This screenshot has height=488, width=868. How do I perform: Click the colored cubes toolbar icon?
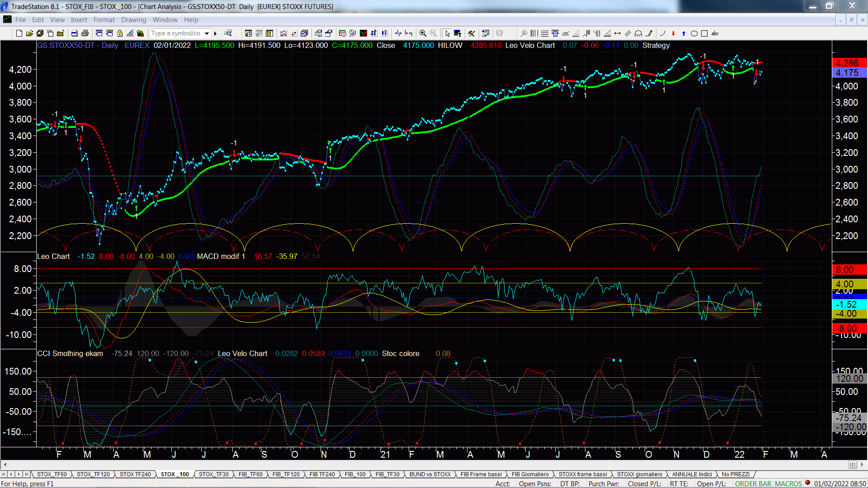click(x=140, y=33)
